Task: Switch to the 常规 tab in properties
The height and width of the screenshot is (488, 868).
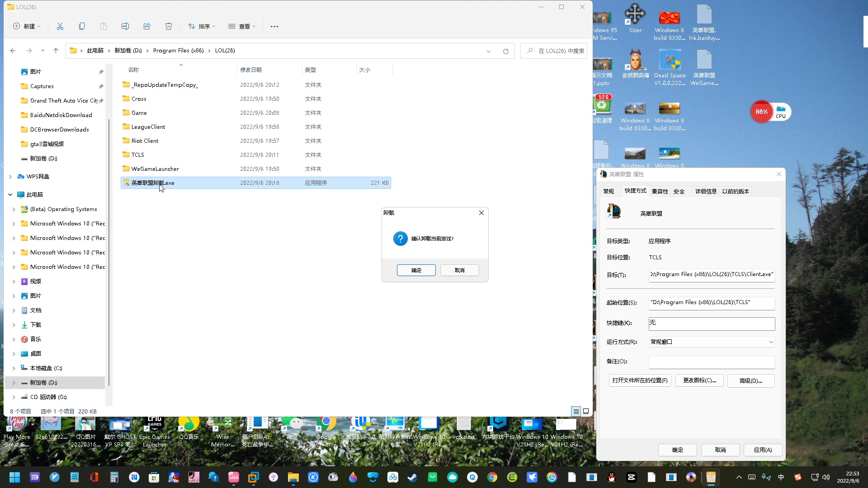Action: click(x=609, y=191)
